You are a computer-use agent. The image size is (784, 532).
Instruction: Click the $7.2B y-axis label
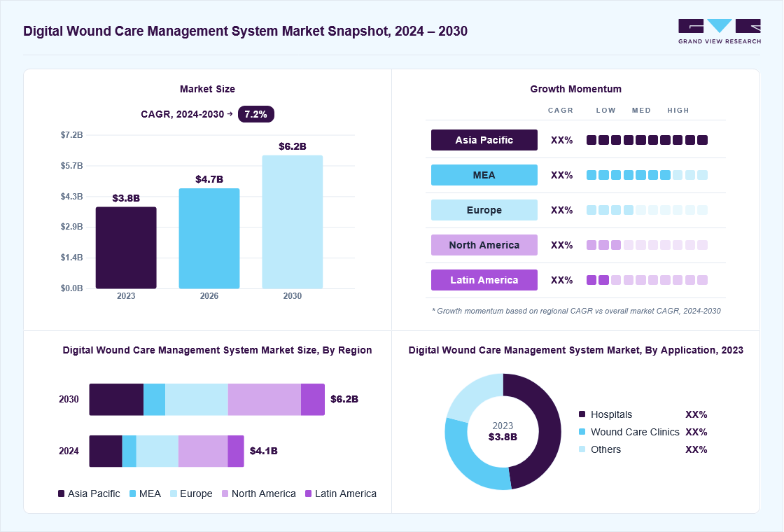pyautogui.click(x=71, y=134)
